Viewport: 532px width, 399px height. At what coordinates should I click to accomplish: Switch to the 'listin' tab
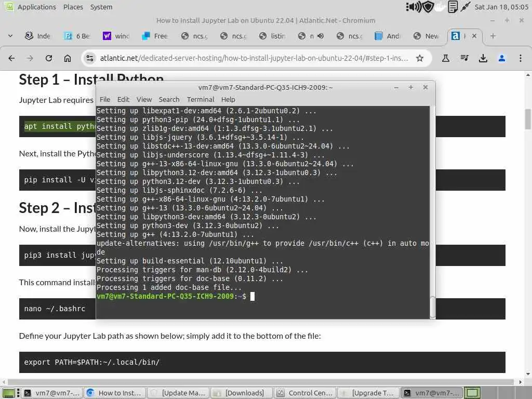coord(272,36)
